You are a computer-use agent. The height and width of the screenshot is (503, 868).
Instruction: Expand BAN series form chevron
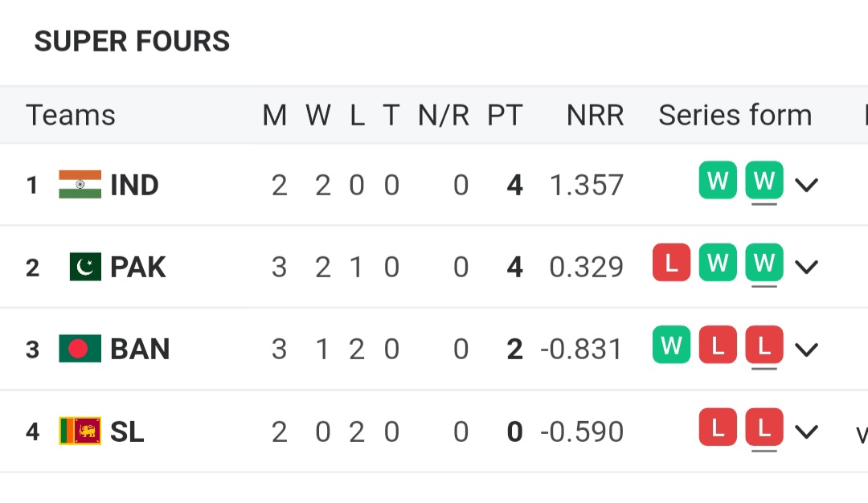tap(806, 350)
